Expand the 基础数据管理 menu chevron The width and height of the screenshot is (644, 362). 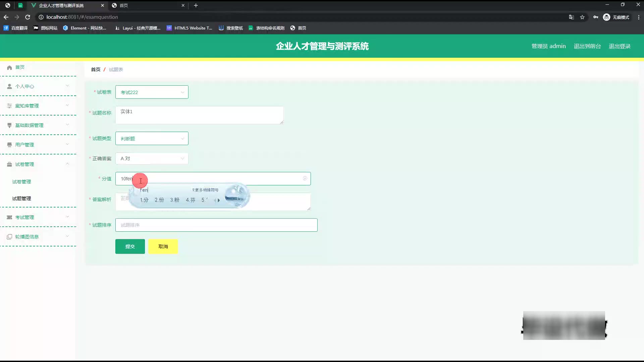point(67,125)
